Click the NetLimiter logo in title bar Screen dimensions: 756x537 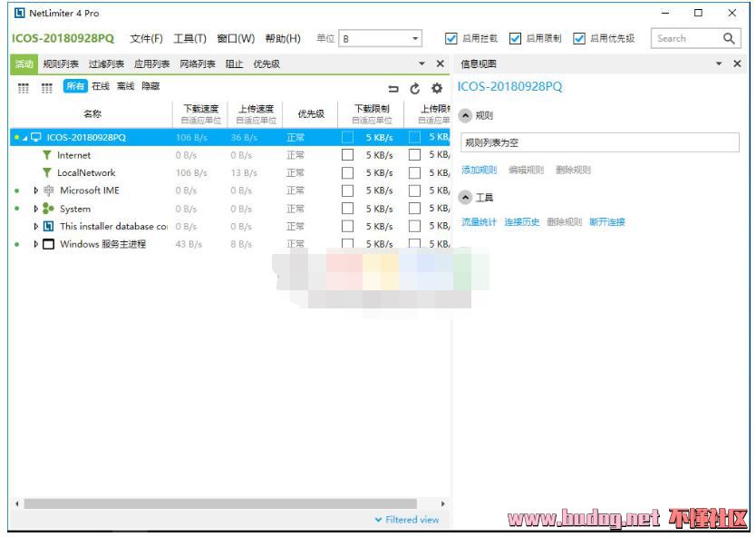(x=19, y=13)
